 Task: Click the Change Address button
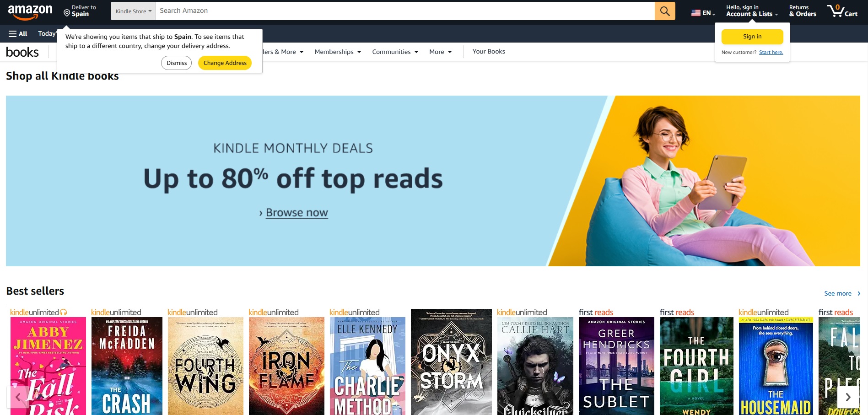click(225, 63)
